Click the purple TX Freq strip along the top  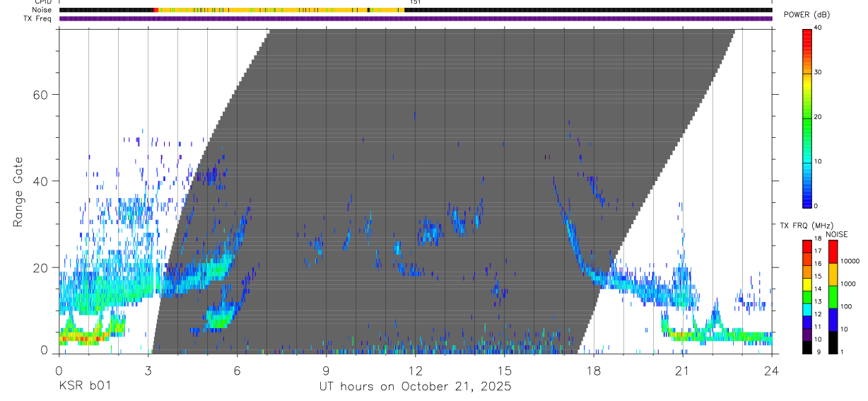(416, 18)
